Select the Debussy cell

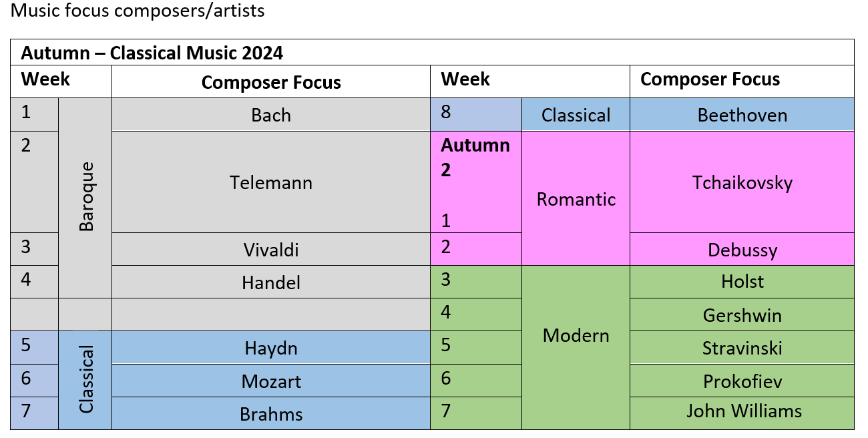pos(742,249)
